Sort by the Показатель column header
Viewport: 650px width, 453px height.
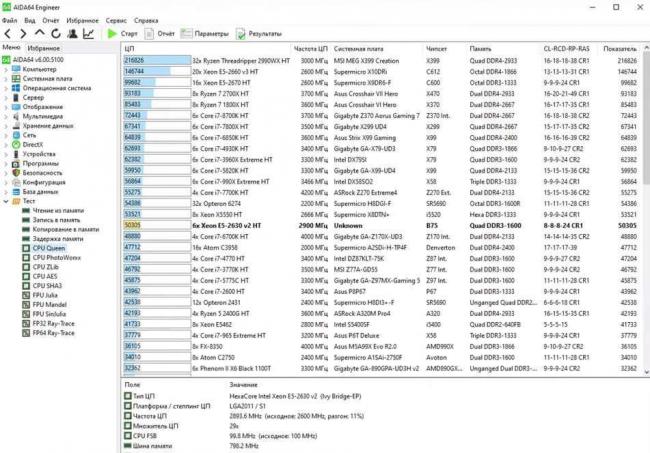620,49
